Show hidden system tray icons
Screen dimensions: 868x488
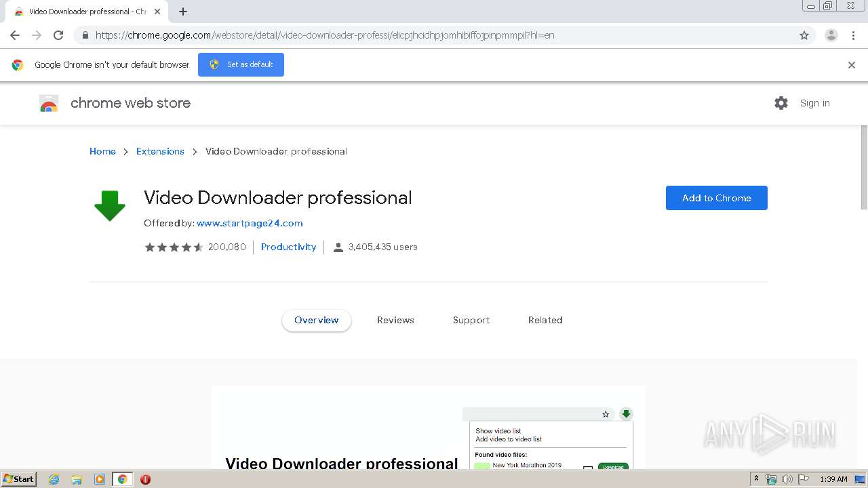coord(756,479)
